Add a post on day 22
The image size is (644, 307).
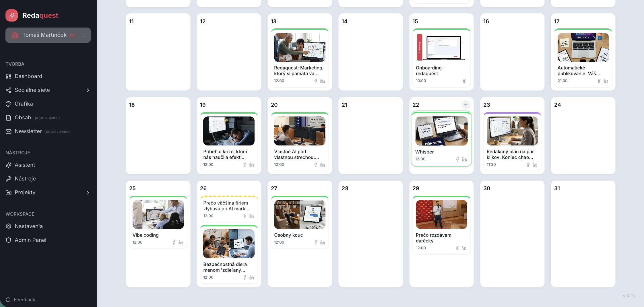(466, 105)
